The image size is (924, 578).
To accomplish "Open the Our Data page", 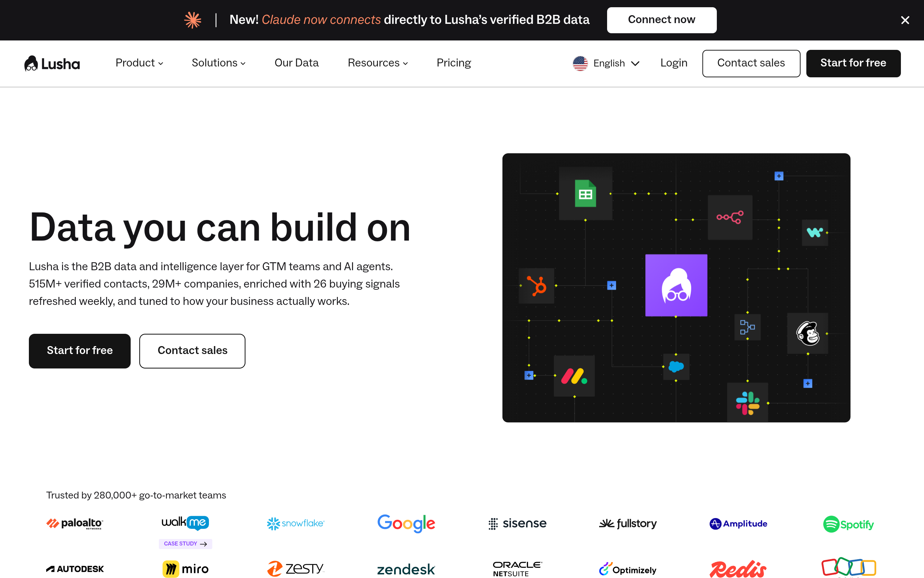I will click(x=296, y=63).
